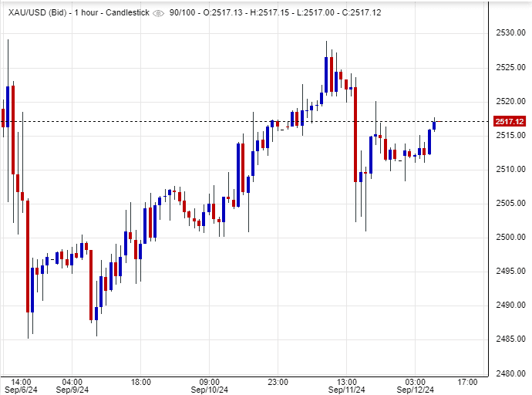Click the close price C:2517.12 in header

pos(359,13)
